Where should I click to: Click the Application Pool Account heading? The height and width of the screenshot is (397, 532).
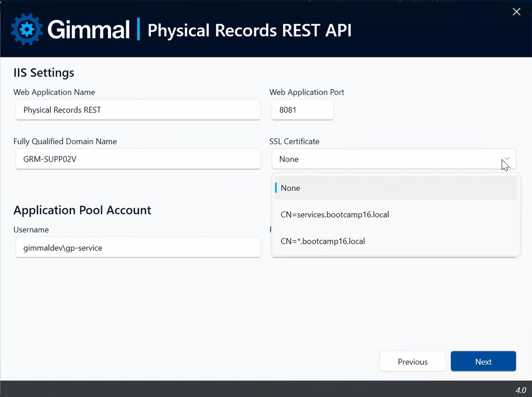tap(83, 210)
